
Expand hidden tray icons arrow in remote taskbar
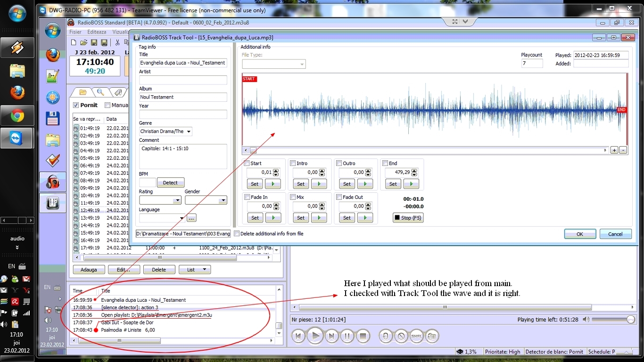(60, 299)
